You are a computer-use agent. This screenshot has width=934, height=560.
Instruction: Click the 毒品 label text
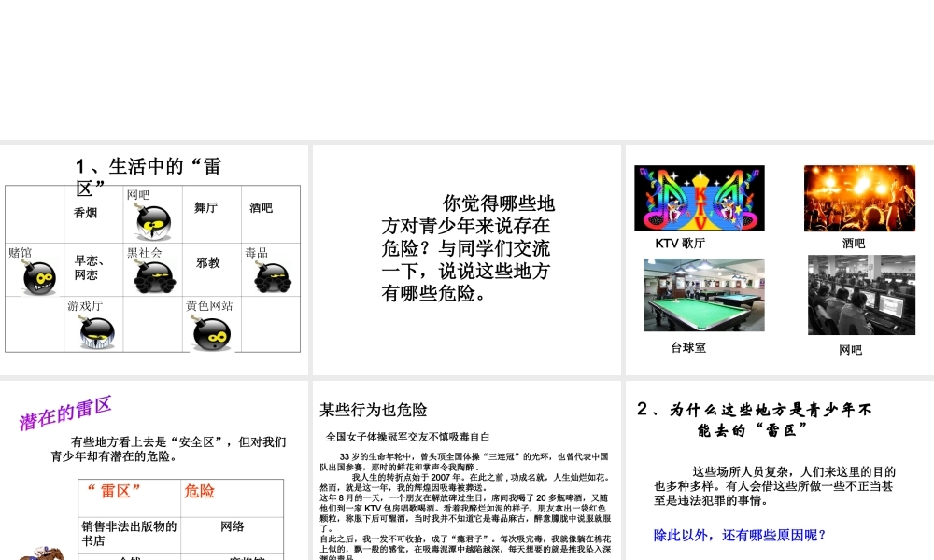256,252
